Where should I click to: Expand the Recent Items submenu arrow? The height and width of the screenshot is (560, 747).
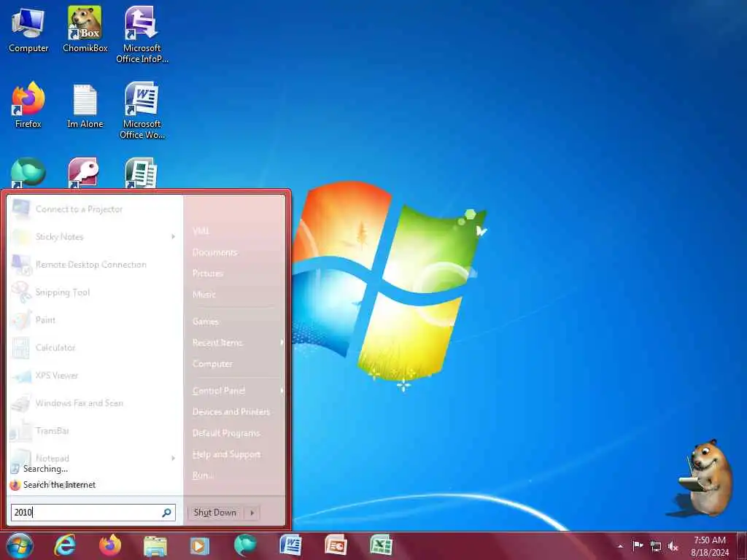click(x=282, y=343)
